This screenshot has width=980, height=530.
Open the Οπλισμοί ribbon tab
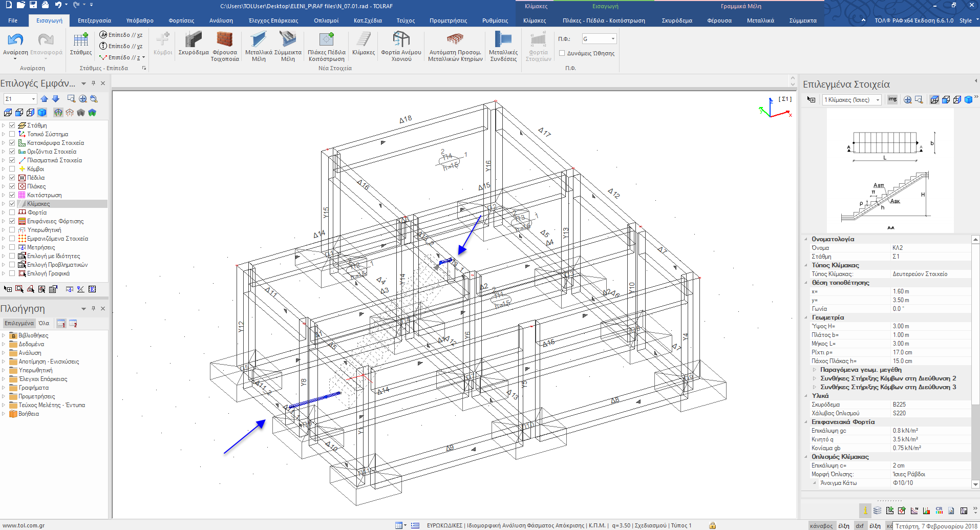click(326, 20)
